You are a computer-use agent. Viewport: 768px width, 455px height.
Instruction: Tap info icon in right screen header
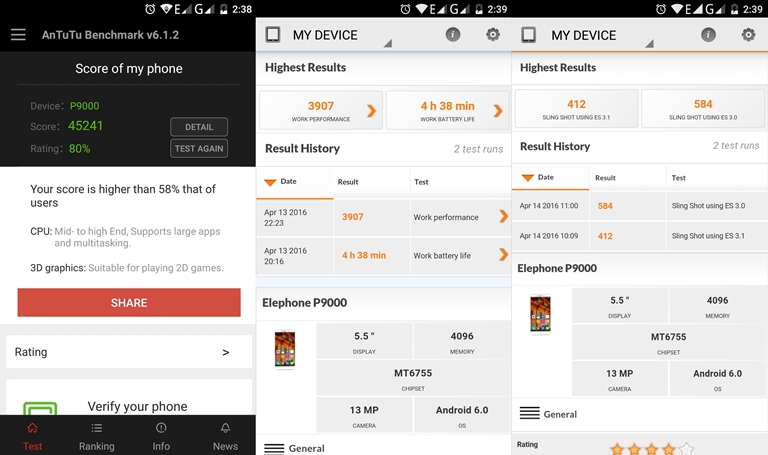708,34
